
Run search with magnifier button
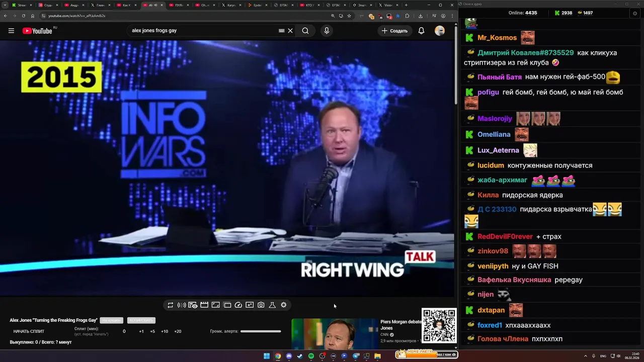[x=305, y=31]
